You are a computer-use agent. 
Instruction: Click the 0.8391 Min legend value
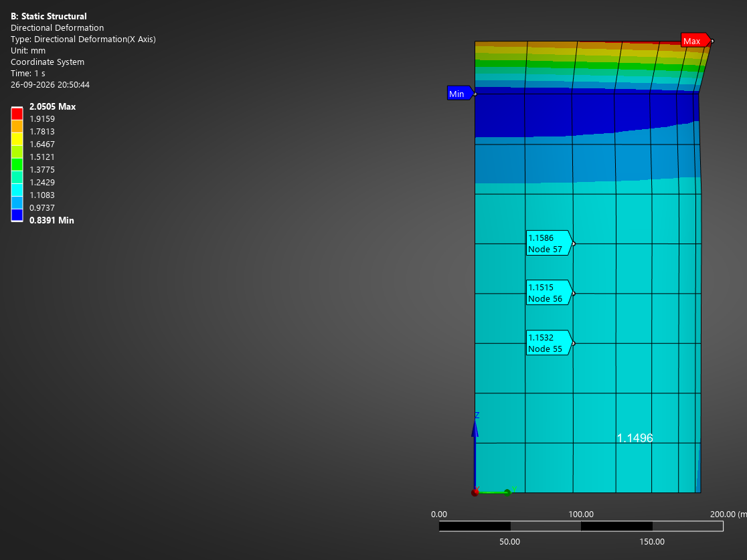(52, 220)
